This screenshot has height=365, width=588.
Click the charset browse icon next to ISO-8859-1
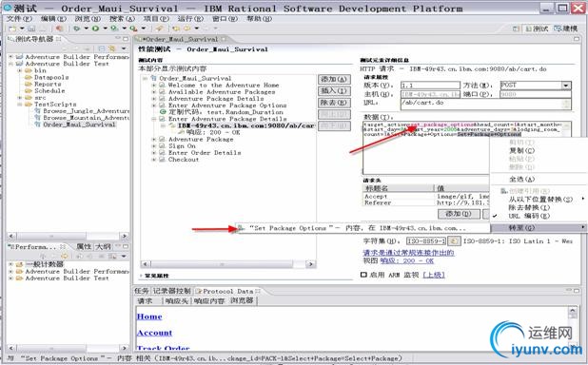coord(454,241)
